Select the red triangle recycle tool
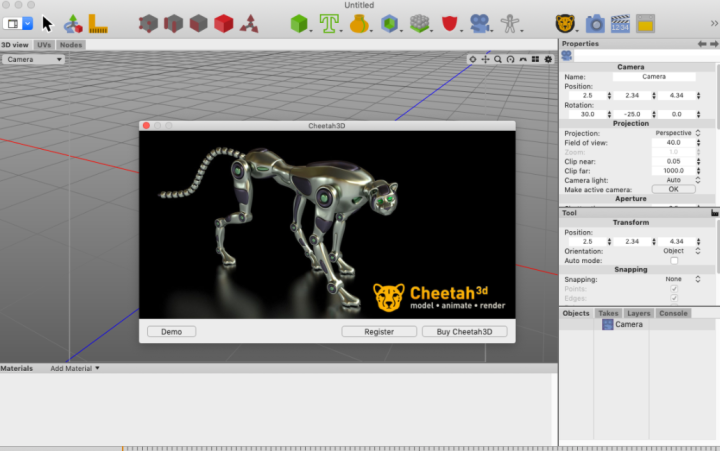 (249, 24)
